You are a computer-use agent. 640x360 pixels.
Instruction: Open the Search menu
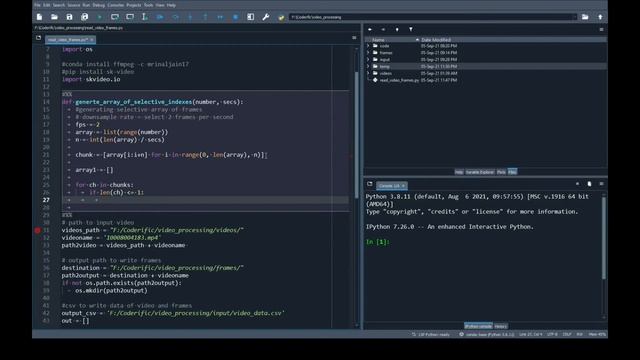59,5
